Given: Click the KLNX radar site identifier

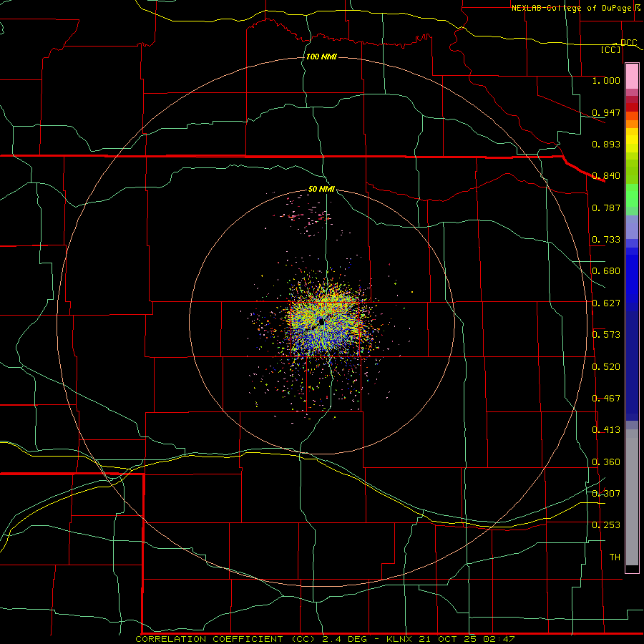Looking at the screenshot, I should [x=400, y=639].
